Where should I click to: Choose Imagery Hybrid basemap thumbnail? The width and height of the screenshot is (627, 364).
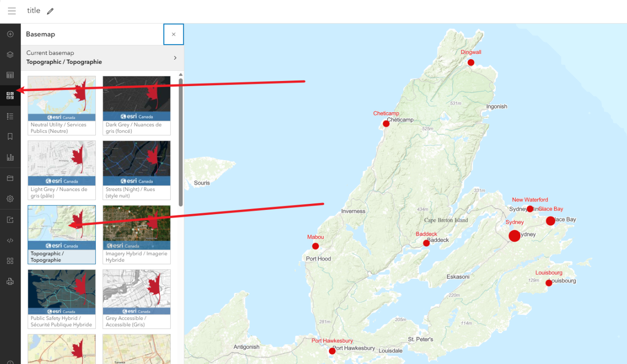(x=136, y=235)
